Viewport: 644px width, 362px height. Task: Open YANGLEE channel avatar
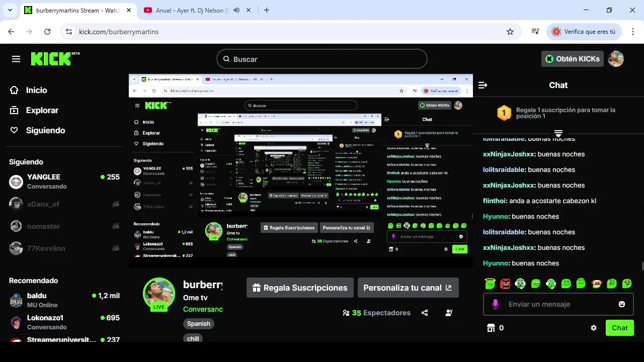click(16, 182)
